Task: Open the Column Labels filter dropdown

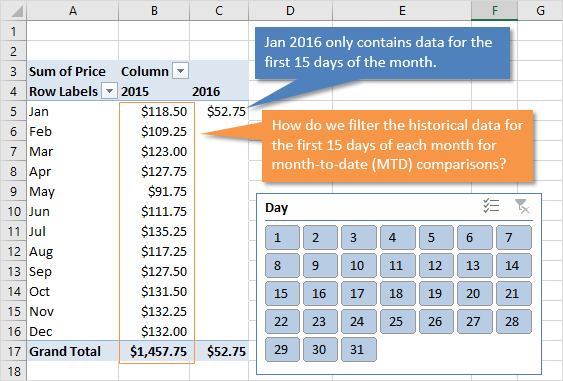Action: [180, 71]
